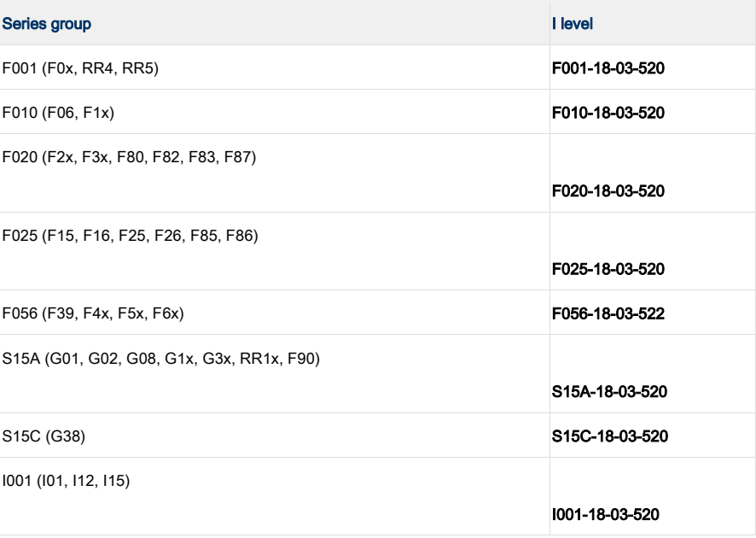Click the F025-18-03-520 level text
The height and width of the screenshot is (538, 756).
(608, 269)
